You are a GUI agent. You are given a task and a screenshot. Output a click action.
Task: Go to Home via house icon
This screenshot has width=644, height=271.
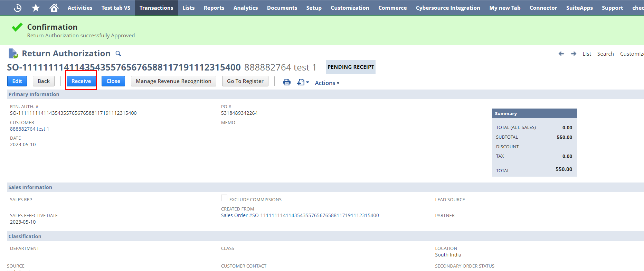point(54,8)
